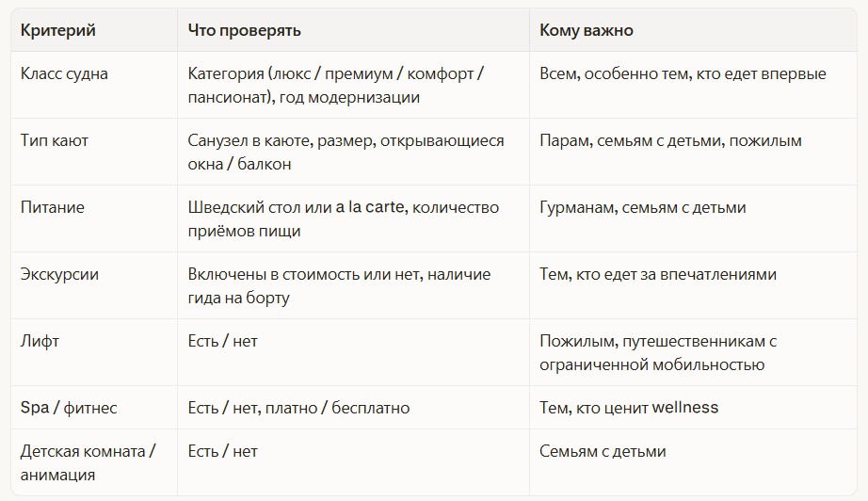Click the cell listing ship categories (люкс / премиум)
Viewport: 868px width, 501px height.
[x=336, y=85]
